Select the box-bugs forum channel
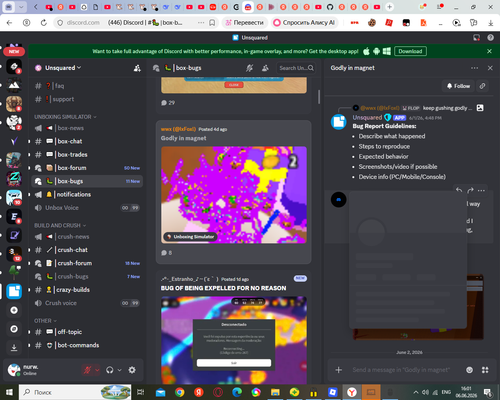500x400 pixels. [x=87, y=181]
